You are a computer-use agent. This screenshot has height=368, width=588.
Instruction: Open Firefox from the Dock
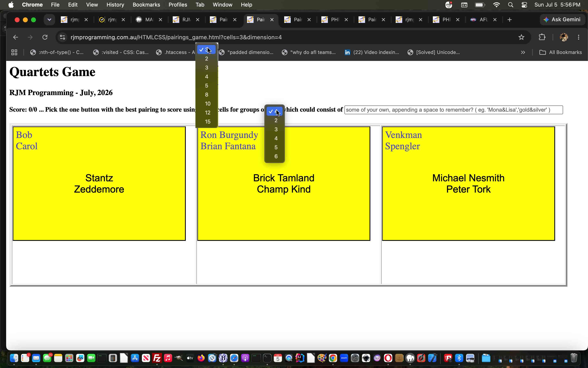[201, 358]
